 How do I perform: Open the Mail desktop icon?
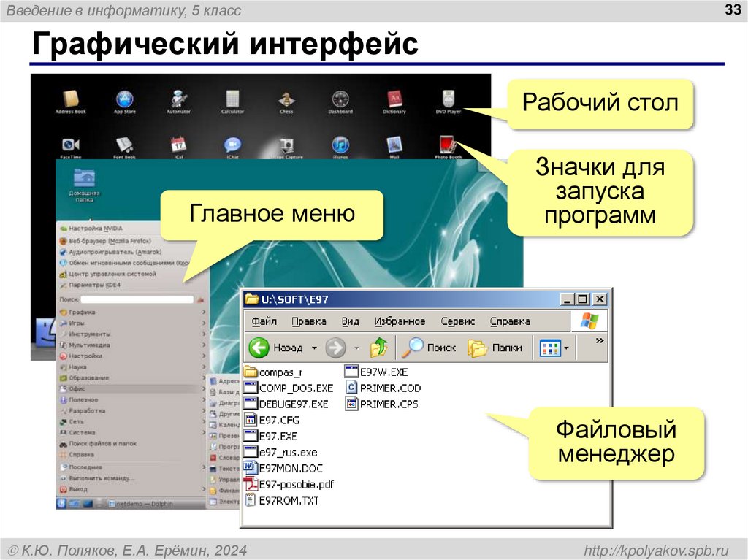coord(394,145)
